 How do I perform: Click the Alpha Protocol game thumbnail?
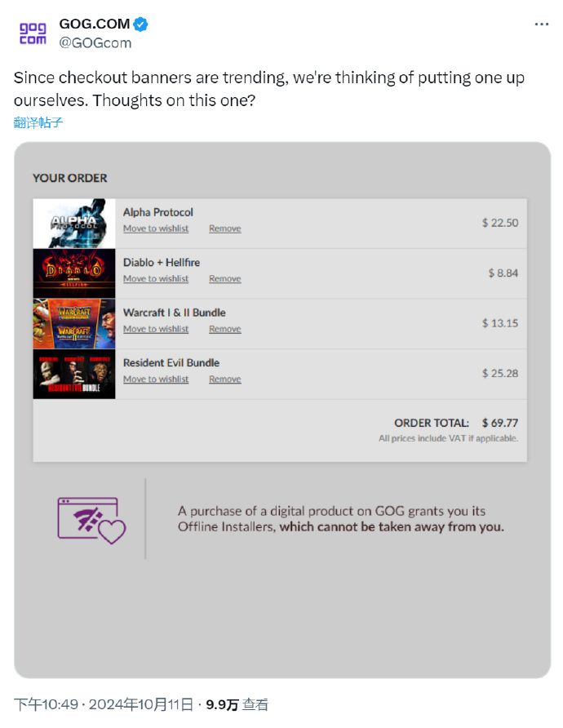click(74, 224)
